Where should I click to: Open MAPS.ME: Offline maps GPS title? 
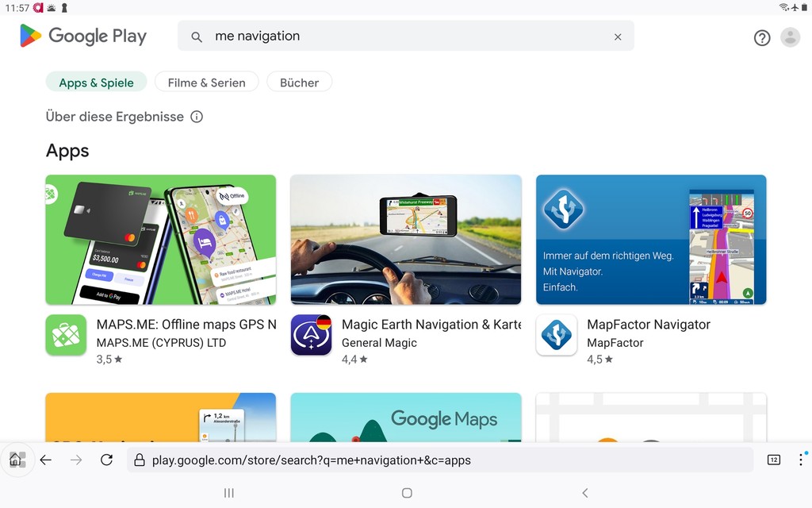[x=186, y=325]
